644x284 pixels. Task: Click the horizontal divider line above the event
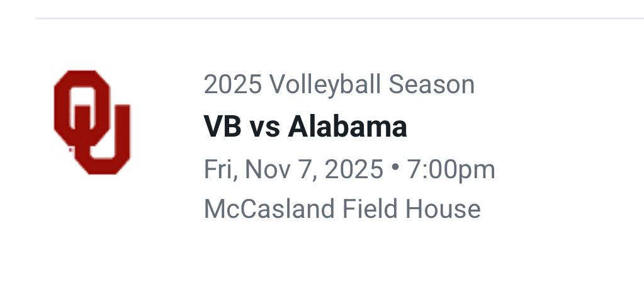click(339, 19)
